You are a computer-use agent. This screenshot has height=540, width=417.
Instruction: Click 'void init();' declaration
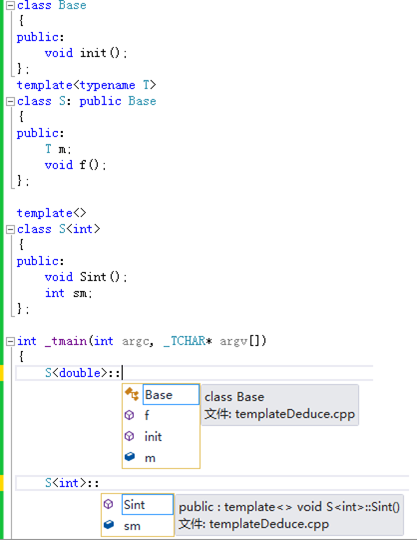[x=86, y=53]
